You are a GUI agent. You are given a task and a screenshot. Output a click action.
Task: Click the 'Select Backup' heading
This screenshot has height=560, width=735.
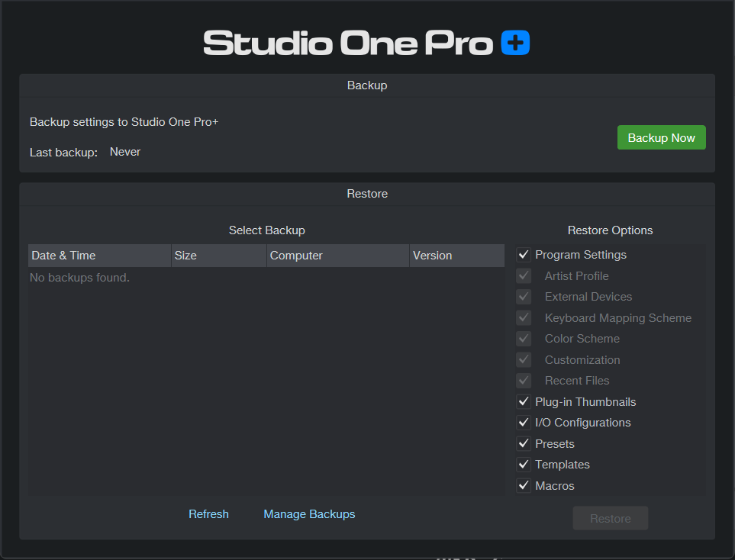coord(266,230)
